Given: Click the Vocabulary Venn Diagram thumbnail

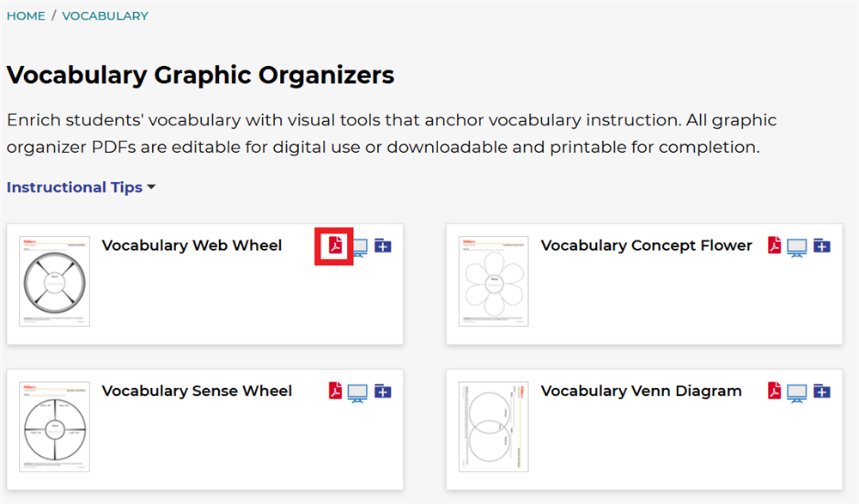Looking at the screenshot, I should [x=494, y=427].
